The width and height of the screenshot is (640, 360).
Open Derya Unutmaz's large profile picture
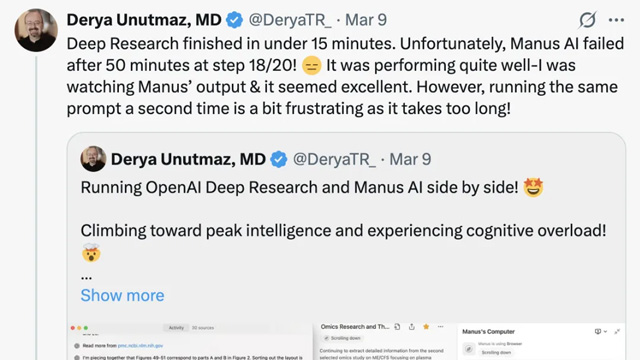(36, 30)
